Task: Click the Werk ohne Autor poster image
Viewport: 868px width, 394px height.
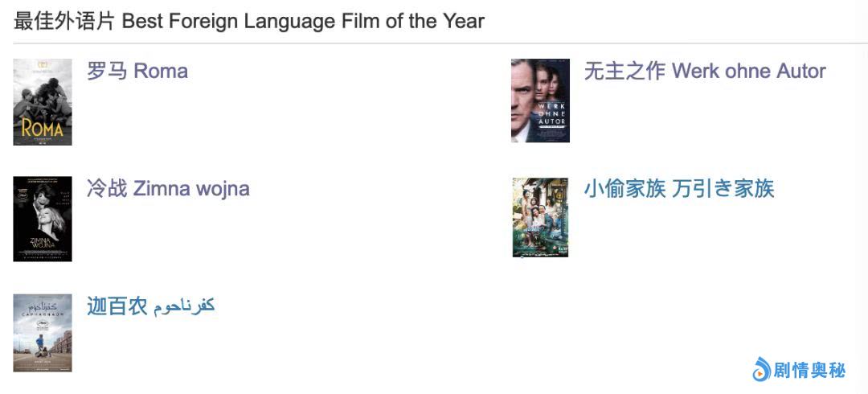Action: [x=540, y=101]
